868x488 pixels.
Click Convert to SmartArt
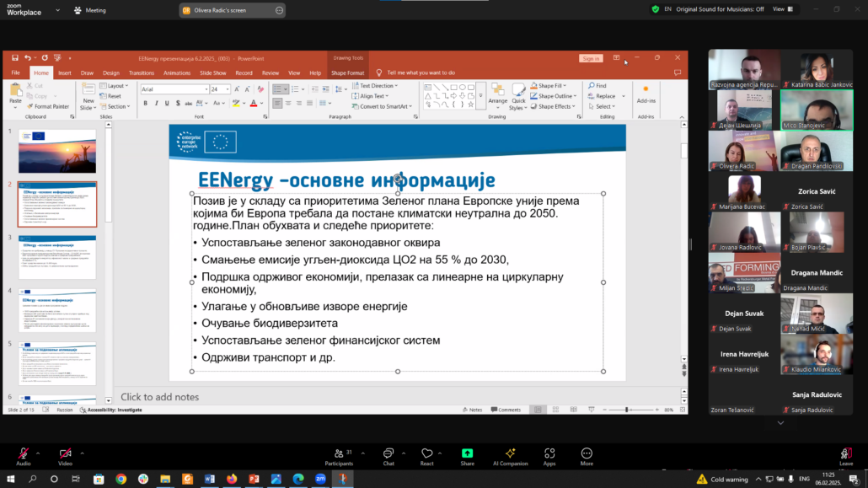point(382,106)
